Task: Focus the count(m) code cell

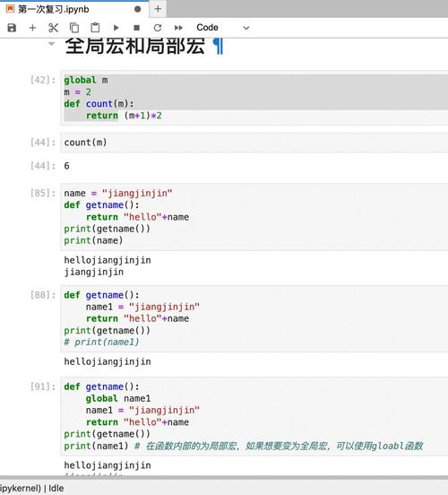Action: click(254, 143)
